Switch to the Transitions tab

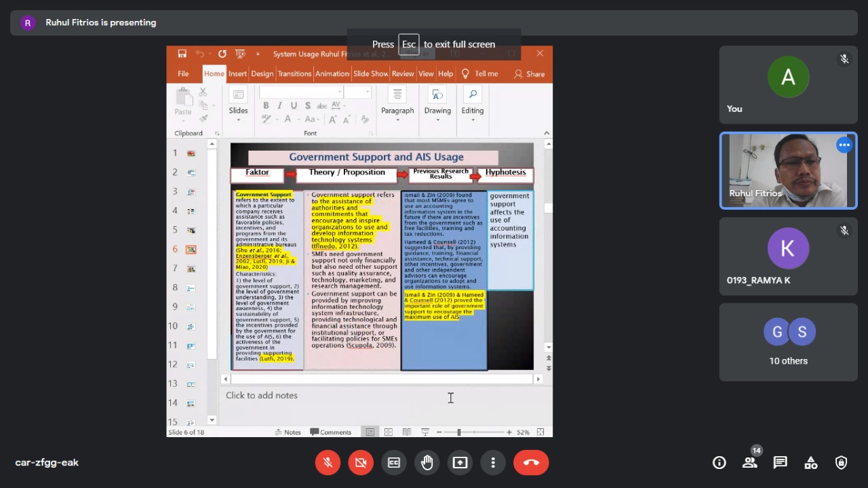tap(294, 74)
